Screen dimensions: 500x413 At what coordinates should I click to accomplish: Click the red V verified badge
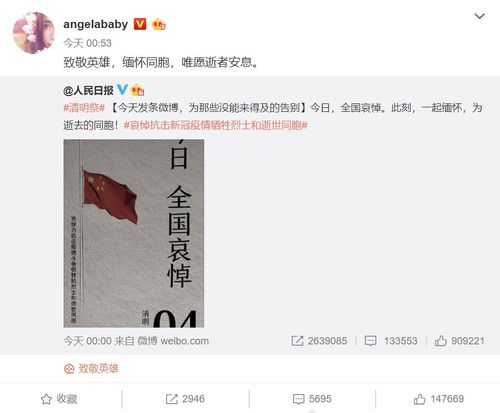[x=140, y=24]
